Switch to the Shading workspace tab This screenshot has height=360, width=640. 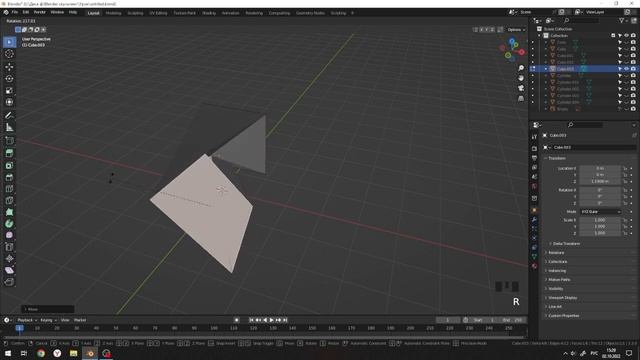[209, 13]
